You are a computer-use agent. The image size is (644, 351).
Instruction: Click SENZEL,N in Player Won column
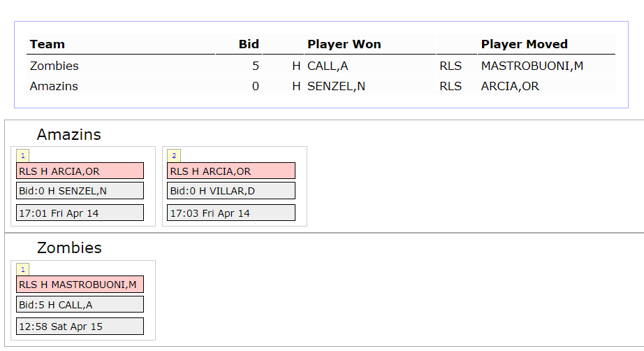337,86
